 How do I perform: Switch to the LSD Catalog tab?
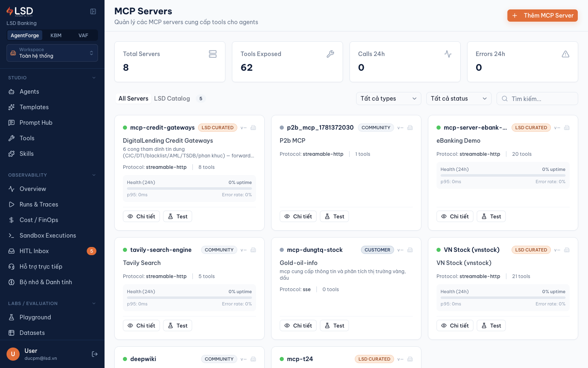point(172,99)
